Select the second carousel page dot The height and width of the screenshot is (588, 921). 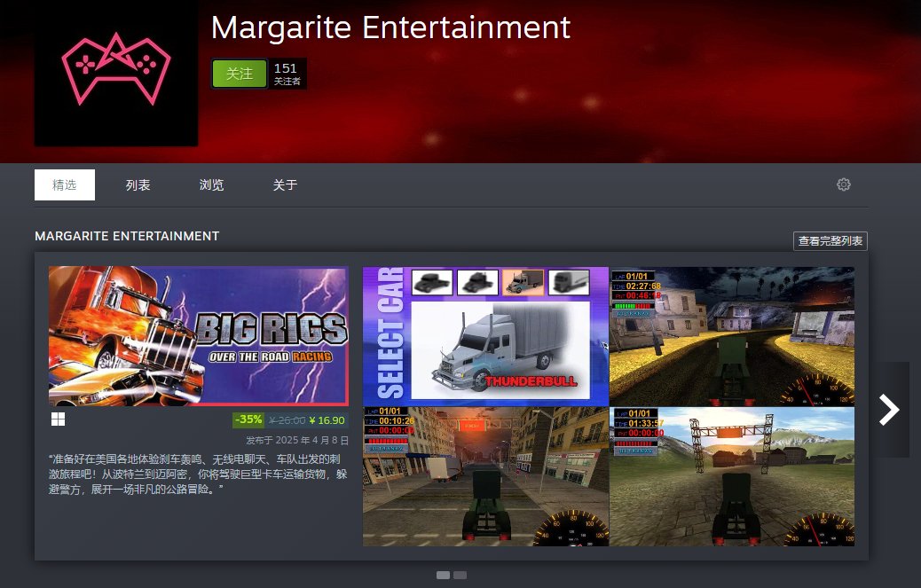point(460,575)
